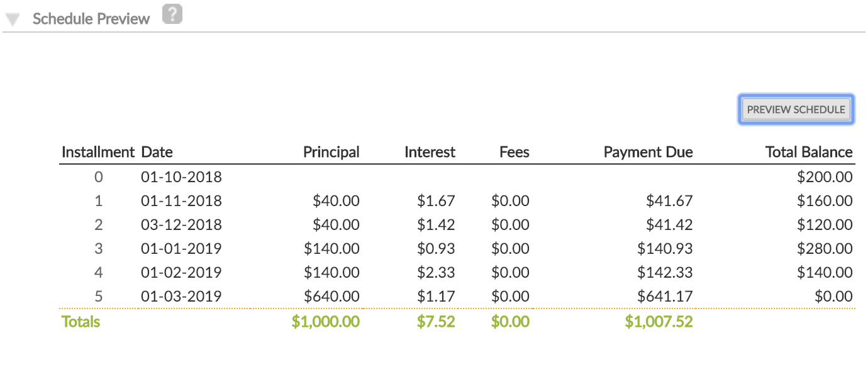The width and height of the screenshot is (868, 372).
Task: Click the $1,007.52 total payment value
Action: click(x=658, y=321)
